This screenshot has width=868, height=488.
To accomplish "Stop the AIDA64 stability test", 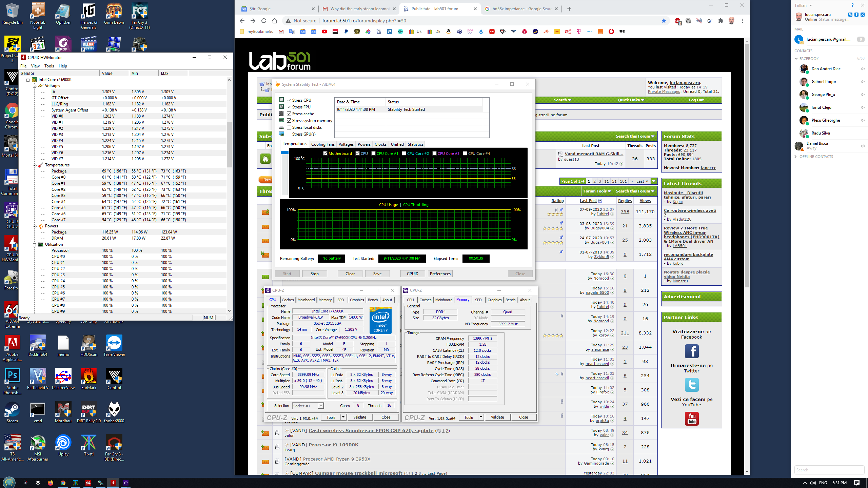I will tap(314, 274).
